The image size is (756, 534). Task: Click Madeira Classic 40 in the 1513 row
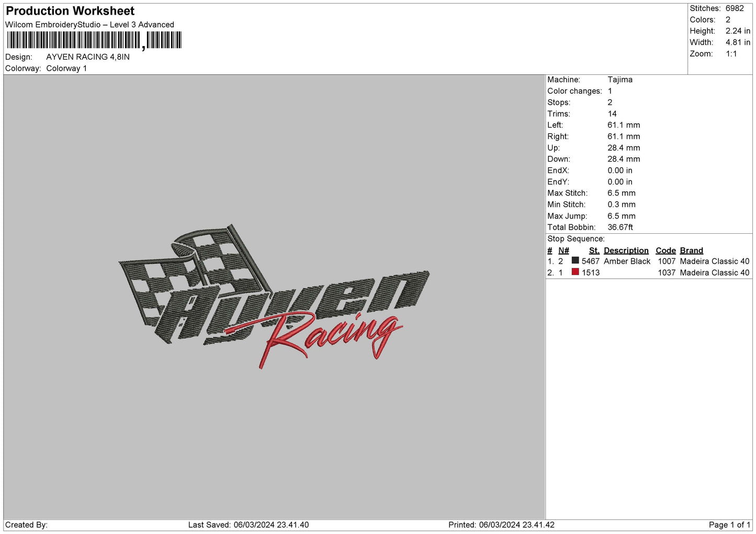(715, 272)
